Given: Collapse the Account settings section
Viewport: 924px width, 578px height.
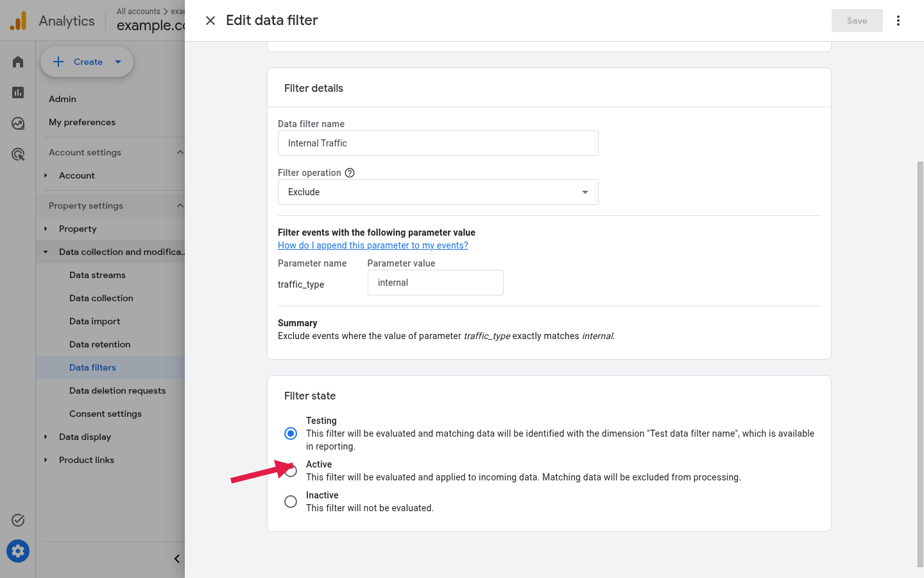Looking at the screenshot, I should click(180, 152).
